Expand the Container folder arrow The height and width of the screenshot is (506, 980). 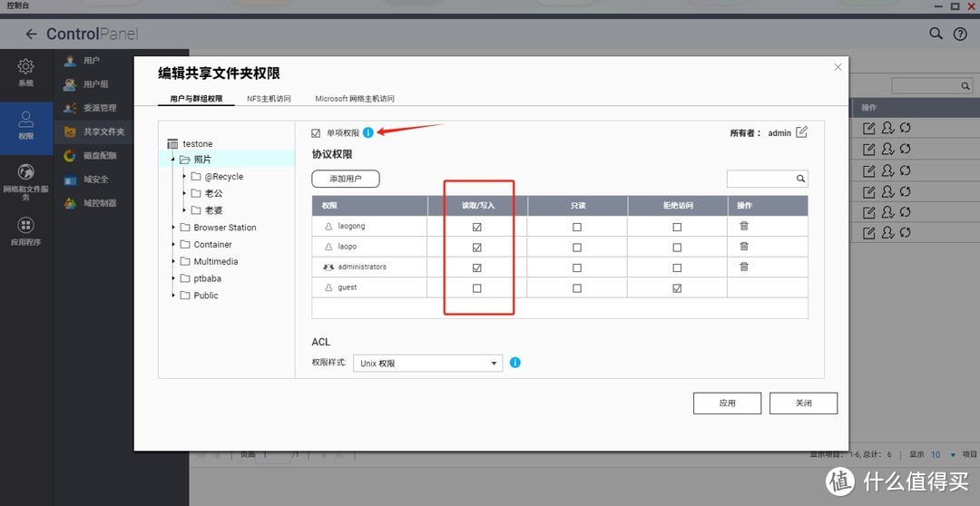tap(173, 244)
